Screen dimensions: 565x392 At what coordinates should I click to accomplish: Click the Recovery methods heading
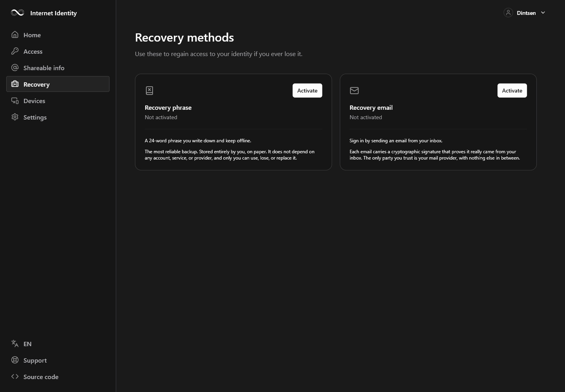click(x=184, y=38)
